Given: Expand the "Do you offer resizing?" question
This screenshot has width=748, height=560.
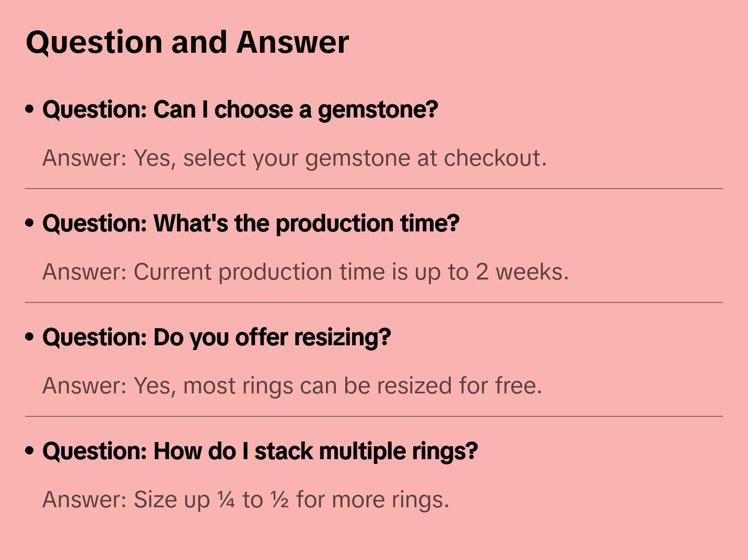Looking at the screenshot, I should click(x=216, y=337).
